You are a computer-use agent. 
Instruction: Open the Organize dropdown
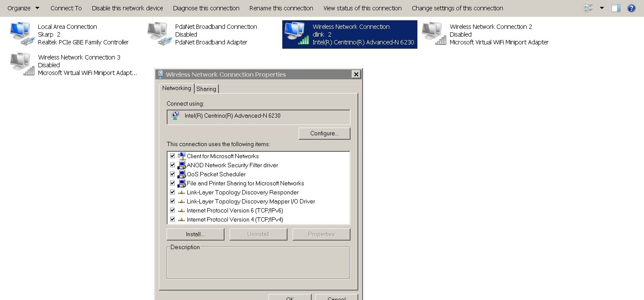pos(23,8)
